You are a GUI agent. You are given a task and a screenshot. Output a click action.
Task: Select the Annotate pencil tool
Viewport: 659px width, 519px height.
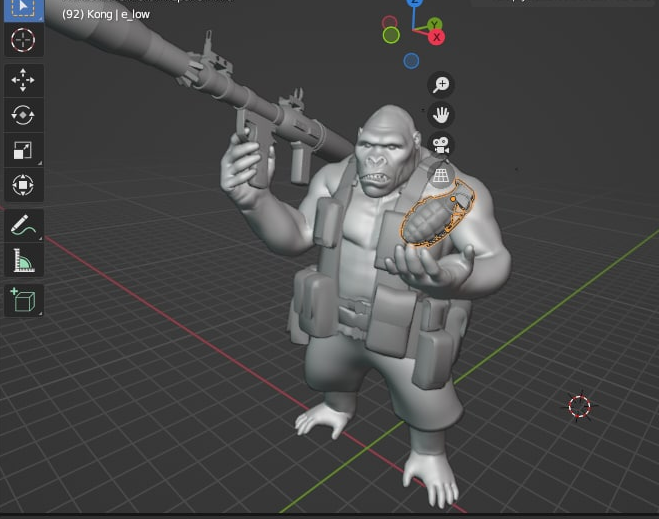pyautogui.click(x=24, y=225)
